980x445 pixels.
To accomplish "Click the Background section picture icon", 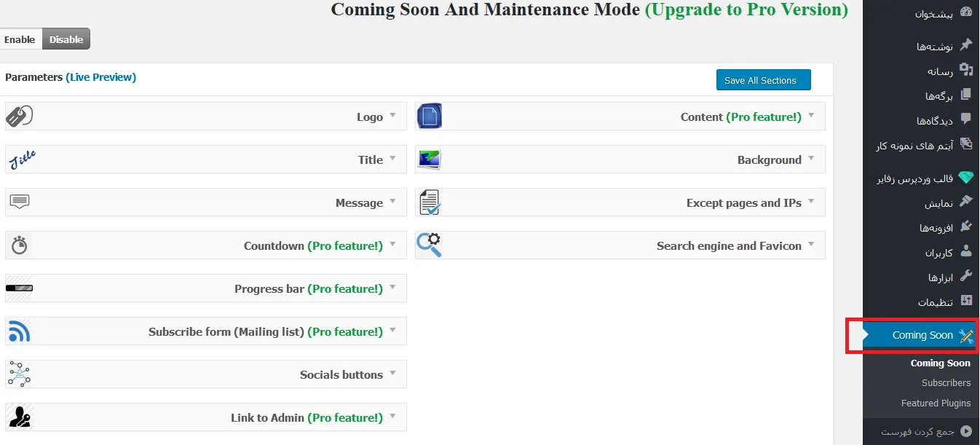I will click(429, 160).
